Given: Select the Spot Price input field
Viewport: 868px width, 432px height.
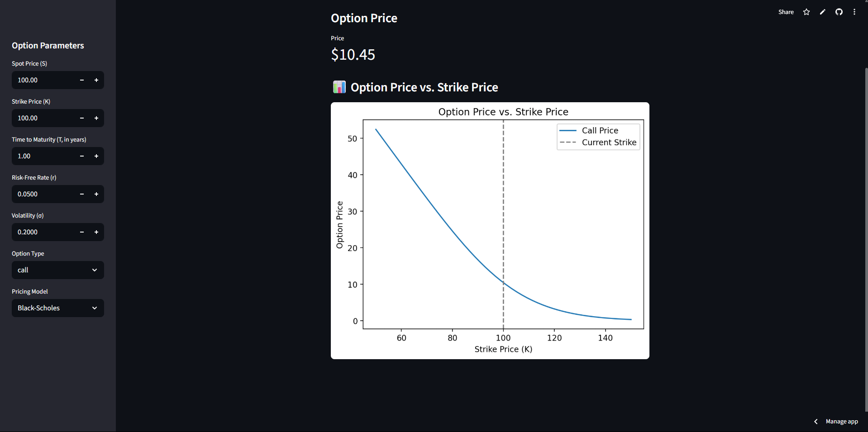Looking at the screenshot, I should pyautogui.click(x=43, y=80).
